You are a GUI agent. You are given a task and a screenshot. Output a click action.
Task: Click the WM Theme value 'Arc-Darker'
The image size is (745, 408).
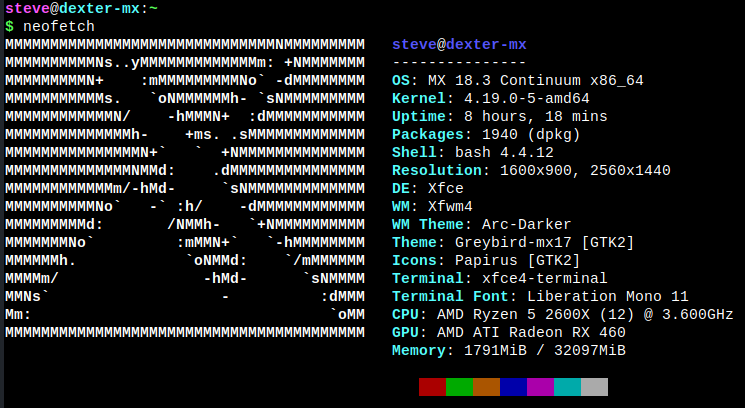coord(526,225)
